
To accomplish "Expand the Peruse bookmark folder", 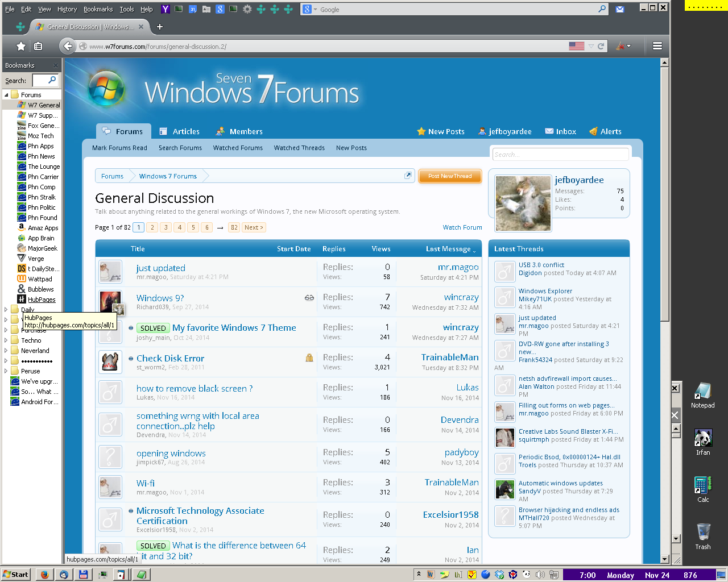I will point(6,371).
